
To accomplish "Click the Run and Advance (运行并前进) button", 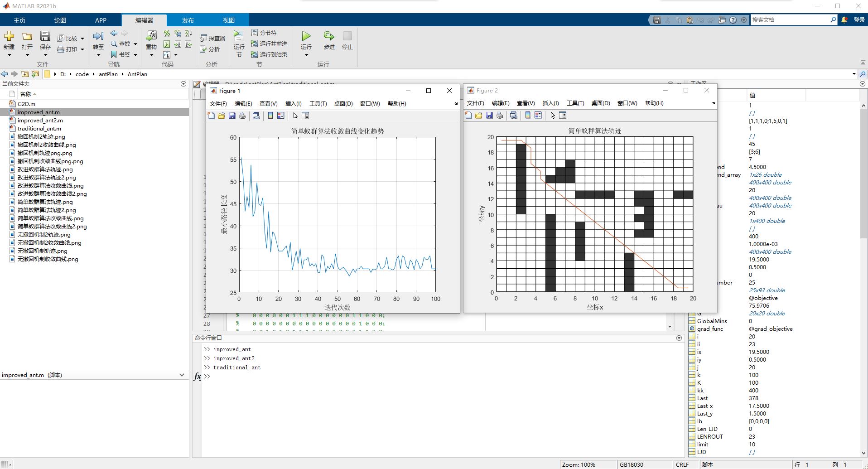I will point(270,44).
